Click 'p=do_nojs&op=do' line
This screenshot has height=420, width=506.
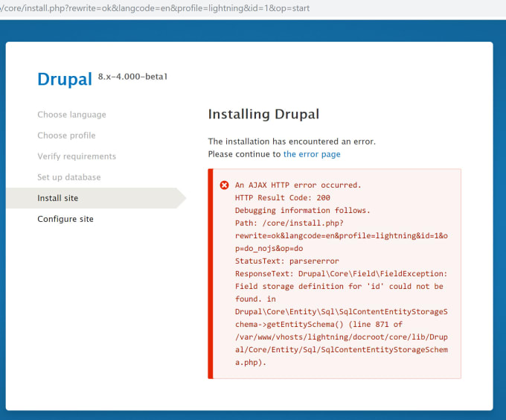[x=269, y=248]
